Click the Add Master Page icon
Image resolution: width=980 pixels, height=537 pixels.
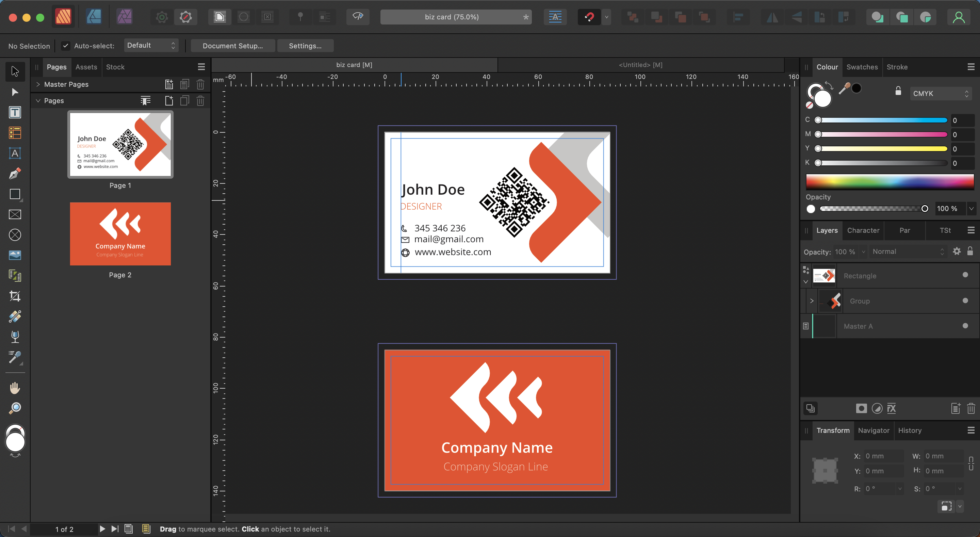click(169, 84)
